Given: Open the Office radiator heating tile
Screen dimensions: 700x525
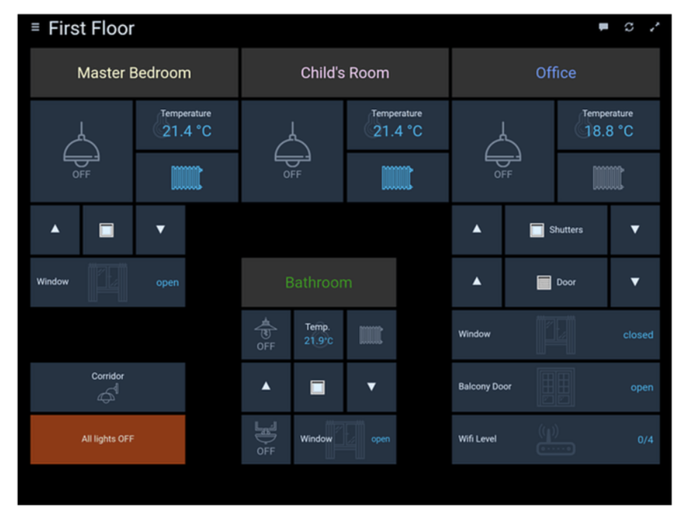Looking at the screenshot, I should (608, 178).
